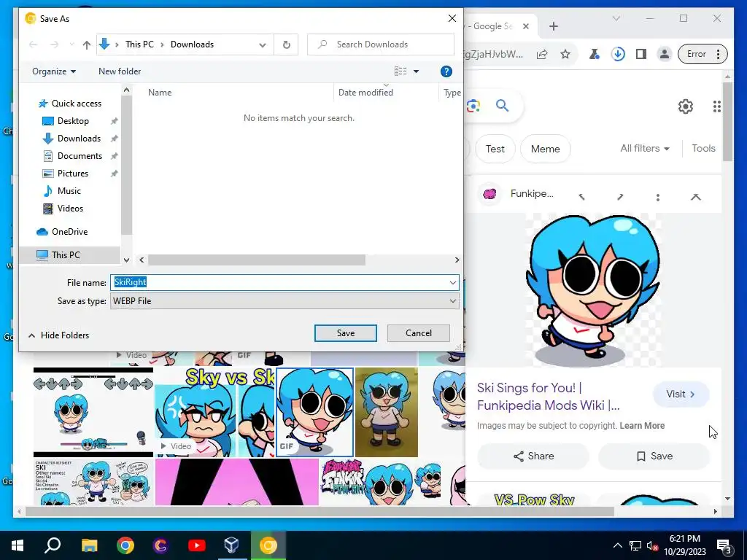Go to previous image in preview panel
The image size is (747, 560).
coord(581,197)
